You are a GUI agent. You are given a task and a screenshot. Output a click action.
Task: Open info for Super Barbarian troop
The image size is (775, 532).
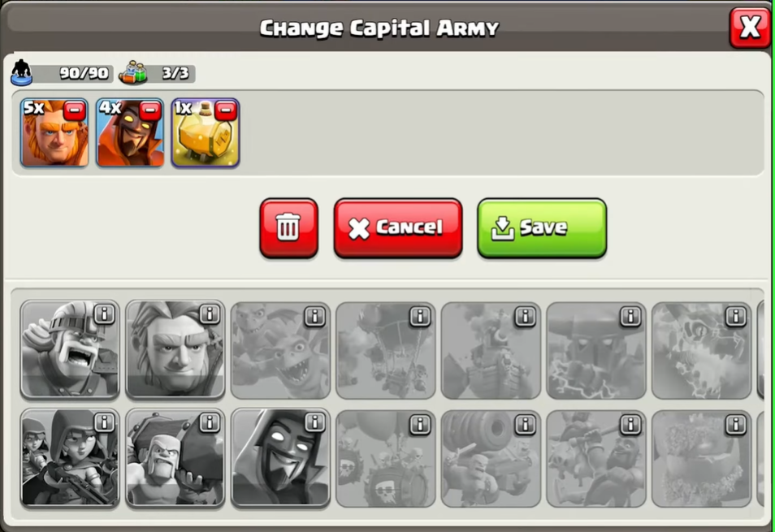pos(104,314)
